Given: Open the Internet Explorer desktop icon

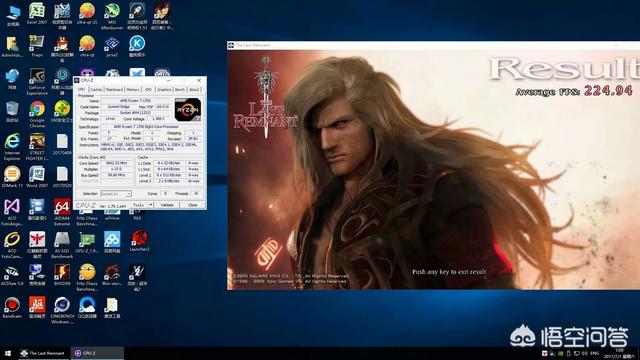Looking at the screenshot, I should 12,147.
